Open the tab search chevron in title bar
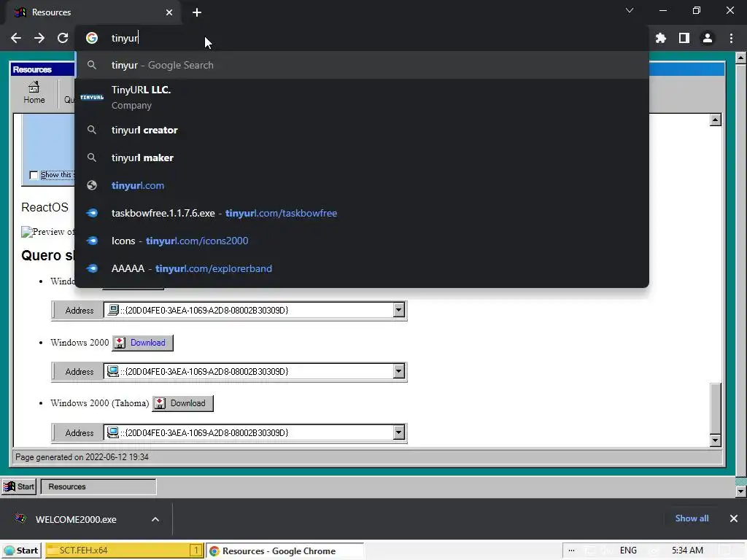 click(x=630, y=10)
